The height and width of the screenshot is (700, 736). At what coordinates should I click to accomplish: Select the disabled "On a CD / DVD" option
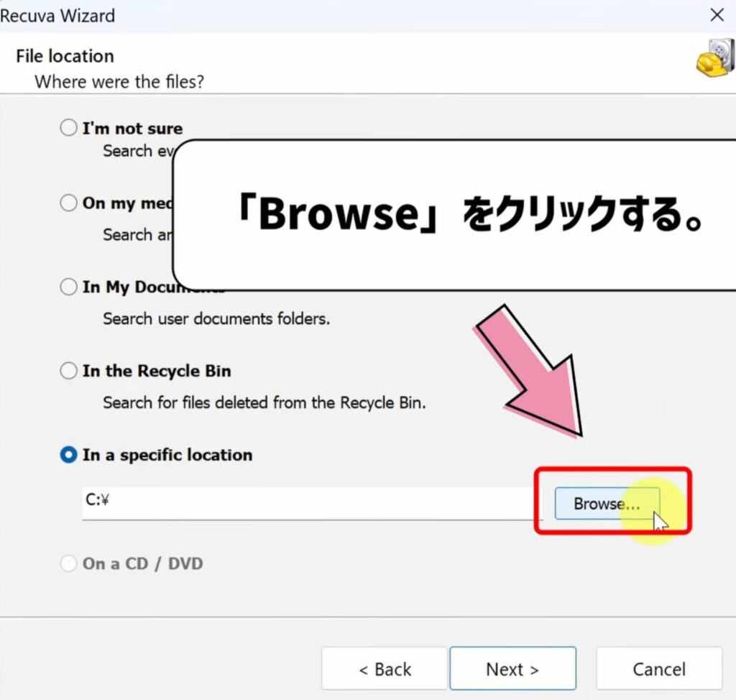point(68,563)
